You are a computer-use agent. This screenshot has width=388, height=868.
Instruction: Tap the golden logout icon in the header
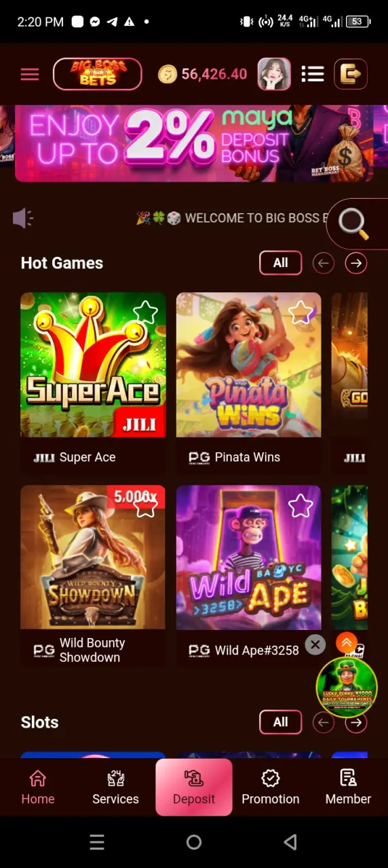tap(351, 74)
